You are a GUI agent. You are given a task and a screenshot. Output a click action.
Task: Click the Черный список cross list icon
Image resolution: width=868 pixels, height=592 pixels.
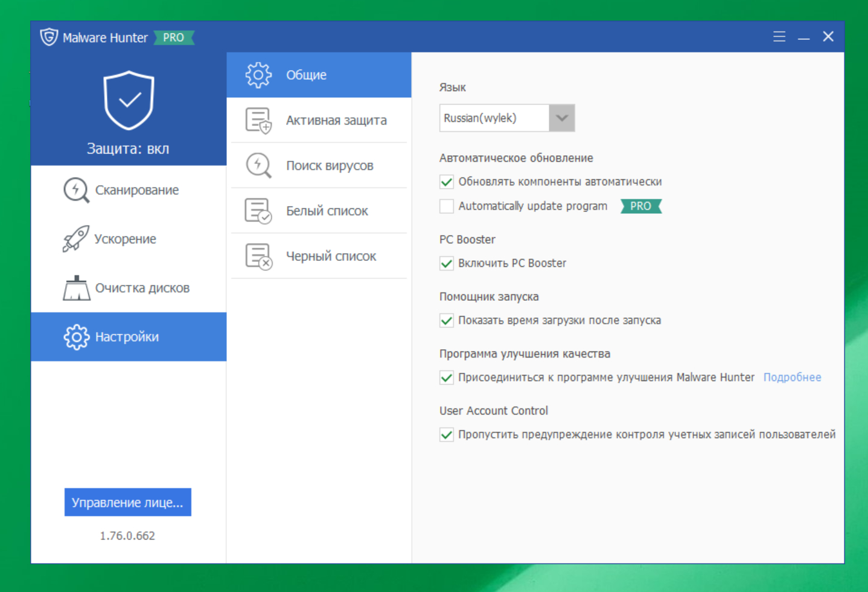(x=258, y=256)
